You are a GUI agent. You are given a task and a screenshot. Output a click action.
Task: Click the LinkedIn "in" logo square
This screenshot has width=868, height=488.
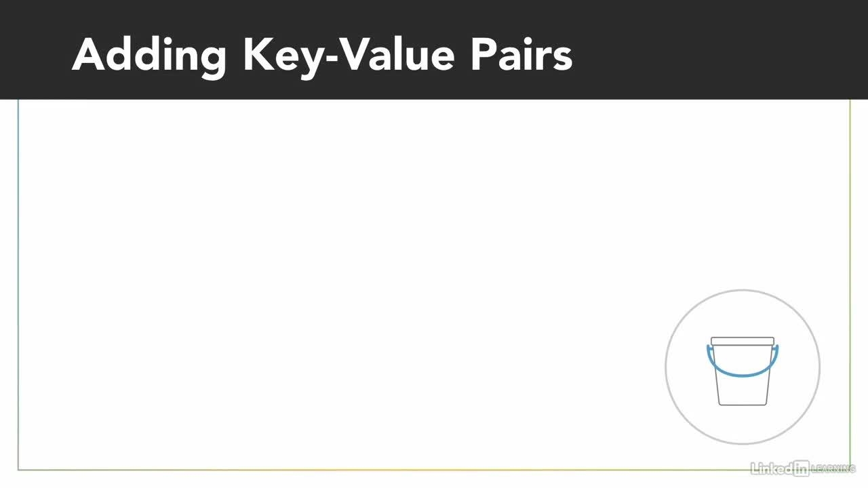click(x=801, y=468)
